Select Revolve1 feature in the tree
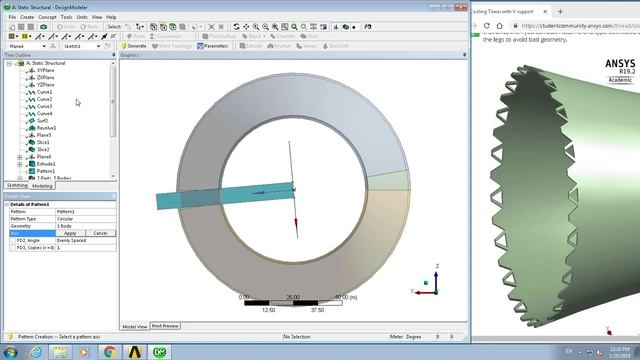 [x=47, y=128]
